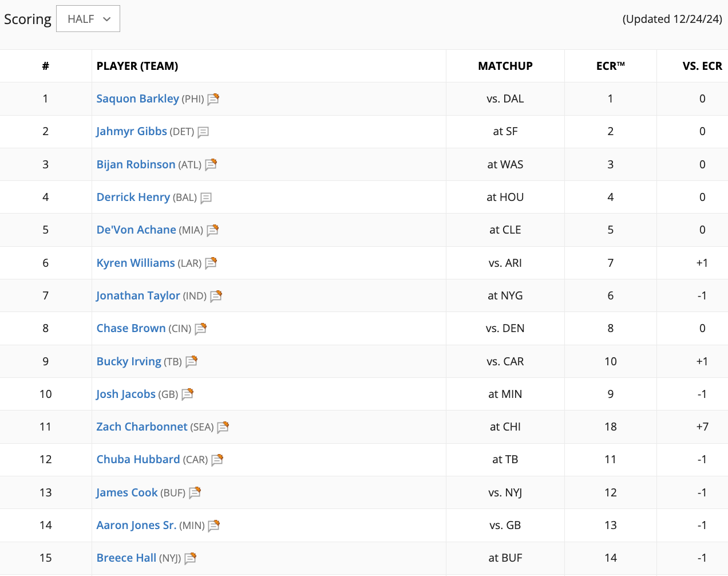Open Josh Jacobs's player page

tap(126, 394)
